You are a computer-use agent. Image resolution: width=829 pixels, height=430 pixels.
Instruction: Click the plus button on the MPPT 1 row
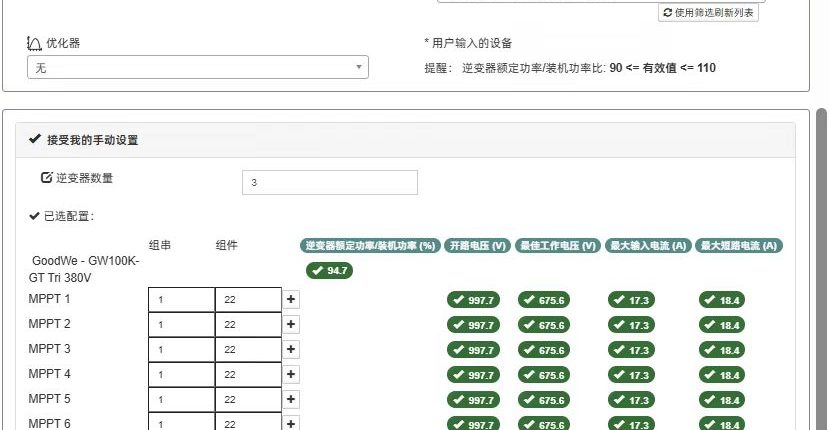click(x=291, y=299)
